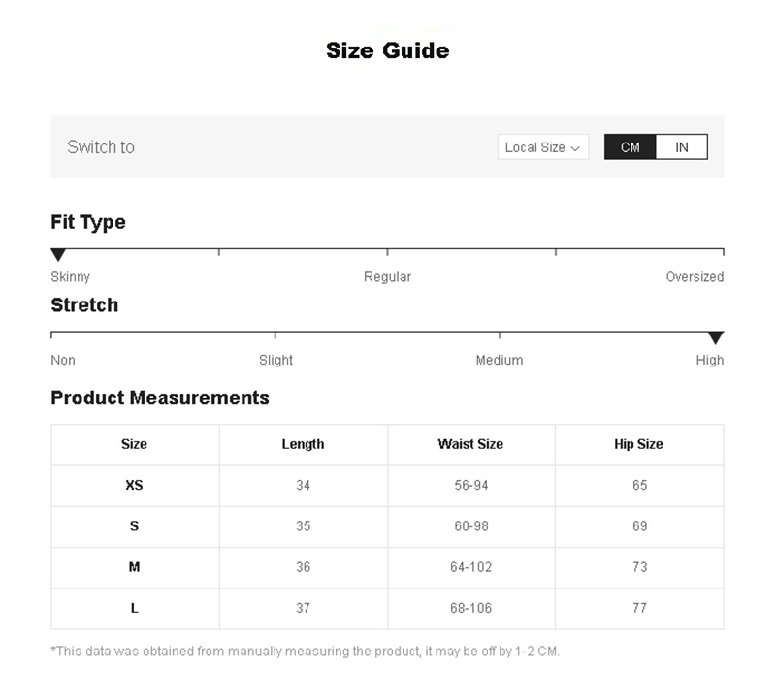
Task: Click the Slight stretch label
Action: pos(275,361)
